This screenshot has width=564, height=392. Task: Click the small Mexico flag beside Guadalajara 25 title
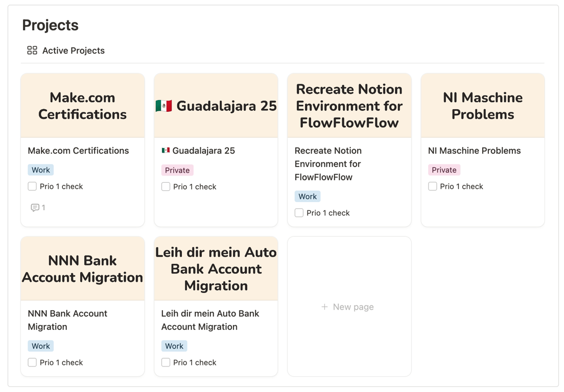pyautogui.click(x=166, y=151)
